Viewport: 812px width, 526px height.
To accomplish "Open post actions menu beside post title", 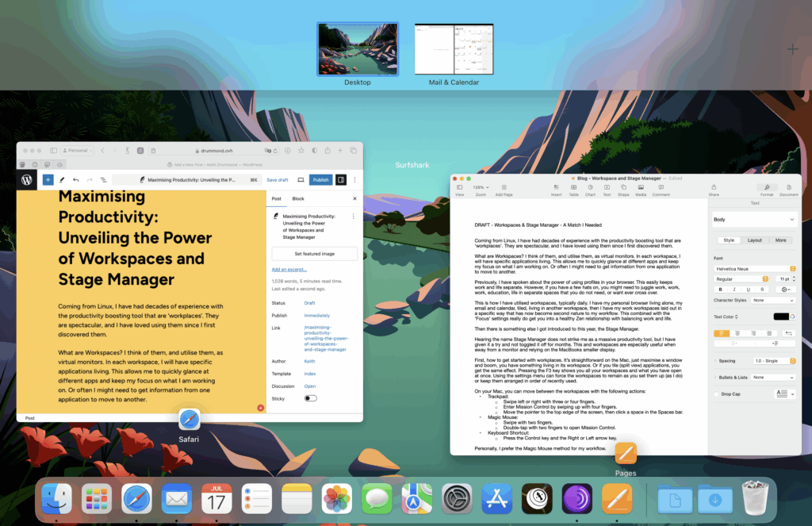I will 354,216.
